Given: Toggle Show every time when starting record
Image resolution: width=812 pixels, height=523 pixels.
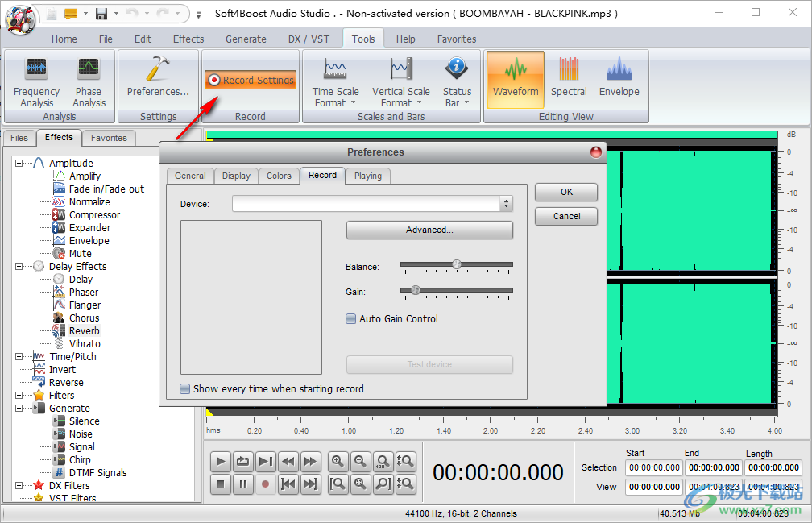Looking at the screenshot, I should pyautogui.click(x=185, y=389).
